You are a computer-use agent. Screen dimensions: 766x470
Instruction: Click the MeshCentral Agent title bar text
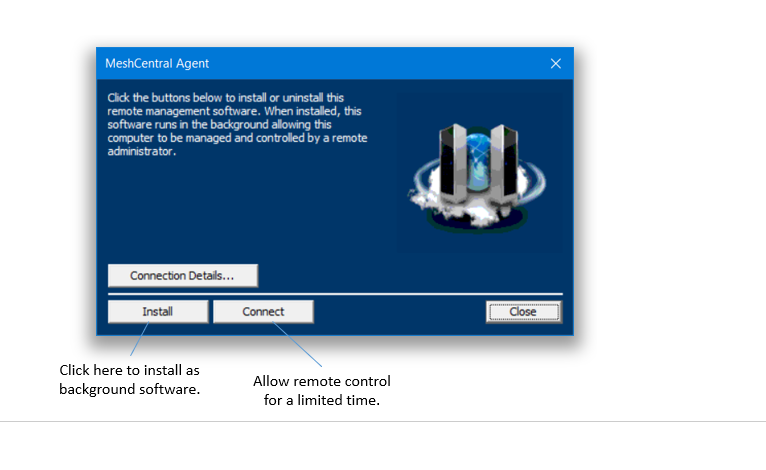pos(157,64)
